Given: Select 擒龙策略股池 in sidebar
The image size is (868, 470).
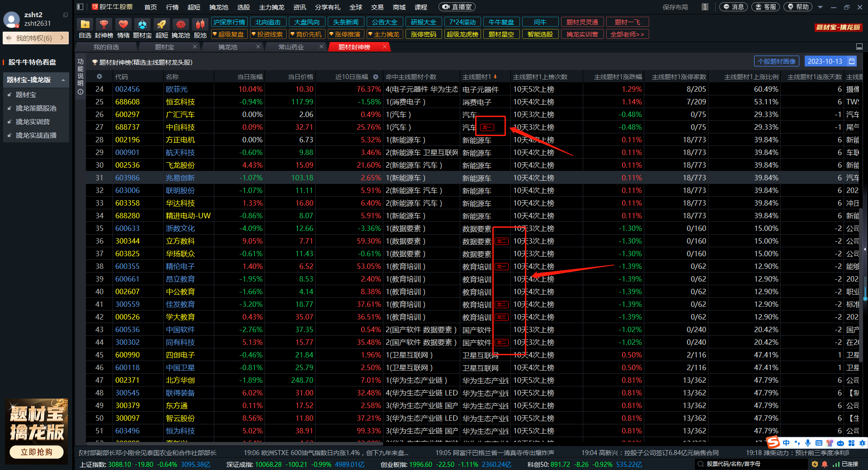Looking at the screenshot, I should [x=36, y=108].
